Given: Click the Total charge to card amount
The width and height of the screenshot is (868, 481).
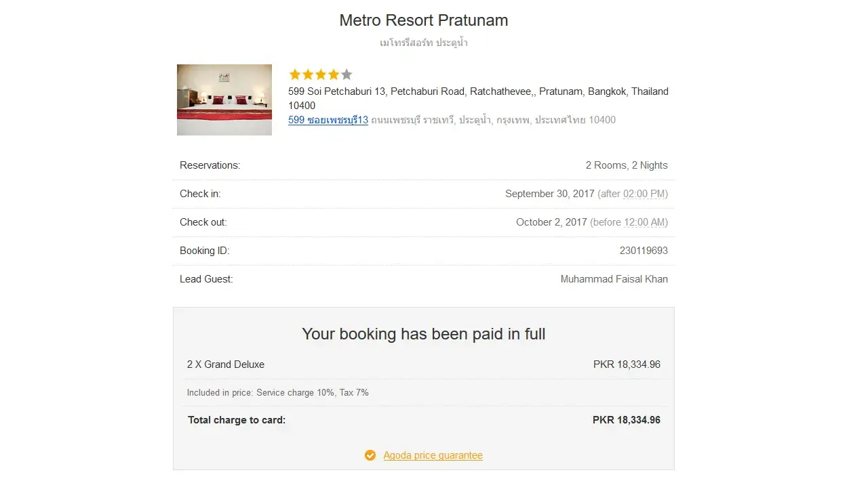Looking at the screenshot, I should [x=626, y=420].
